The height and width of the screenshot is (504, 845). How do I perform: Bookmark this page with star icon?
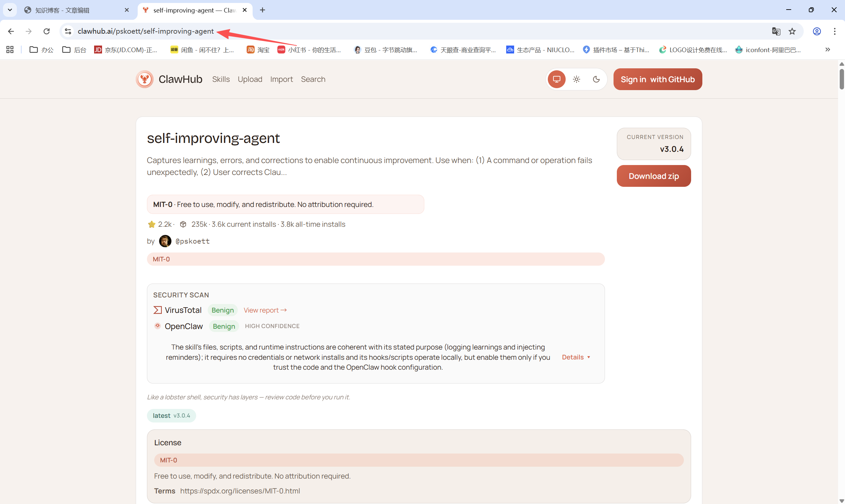[x=792, y=31]
